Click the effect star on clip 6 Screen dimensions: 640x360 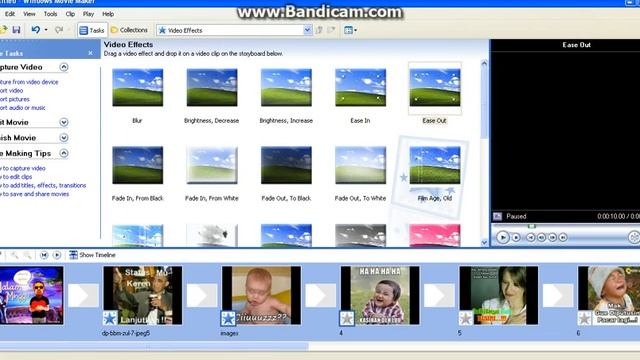(584, 318)
